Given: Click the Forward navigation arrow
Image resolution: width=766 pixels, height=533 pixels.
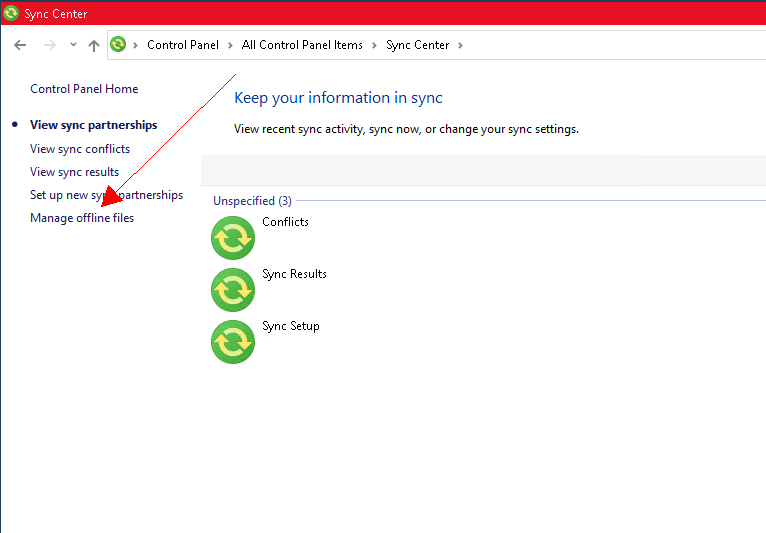Looking at the screenshot, I should coord(49,45).
